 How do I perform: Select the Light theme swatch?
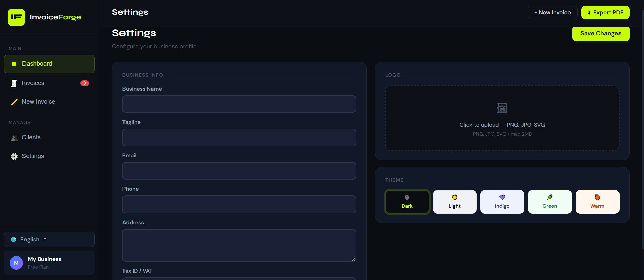click(x=455, y=202)
